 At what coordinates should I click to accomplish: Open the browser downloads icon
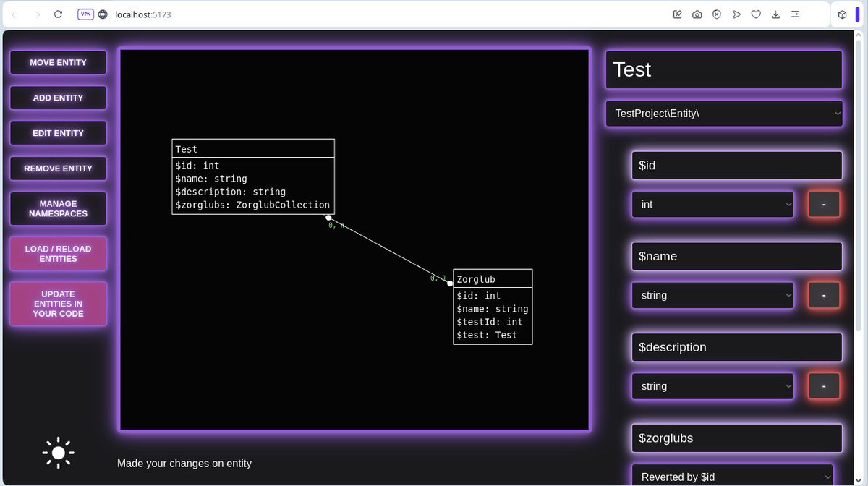click(775, 14)
